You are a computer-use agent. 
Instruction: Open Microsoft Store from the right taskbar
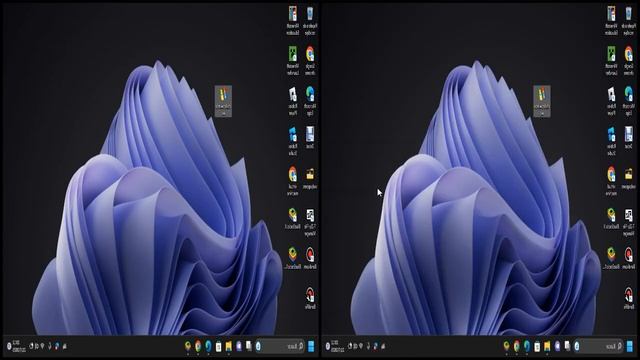click(x=537, y=347)
